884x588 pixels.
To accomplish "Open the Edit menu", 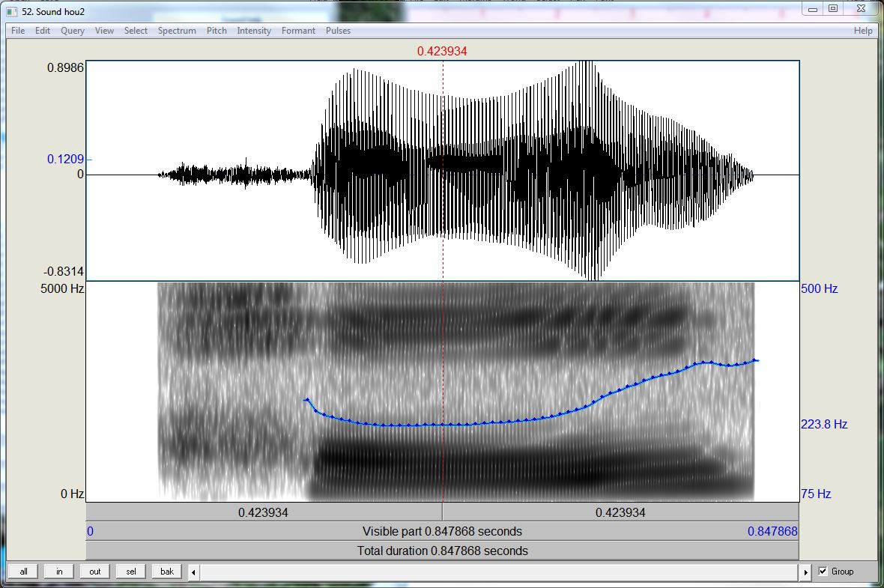I will point(42,31).
